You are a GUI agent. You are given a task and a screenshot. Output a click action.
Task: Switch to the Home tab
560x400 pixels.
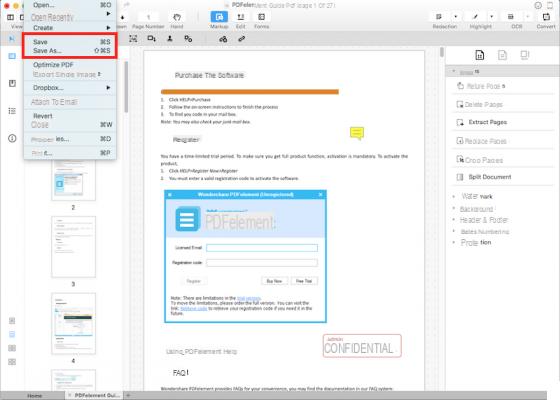click(x=35, y=396)
